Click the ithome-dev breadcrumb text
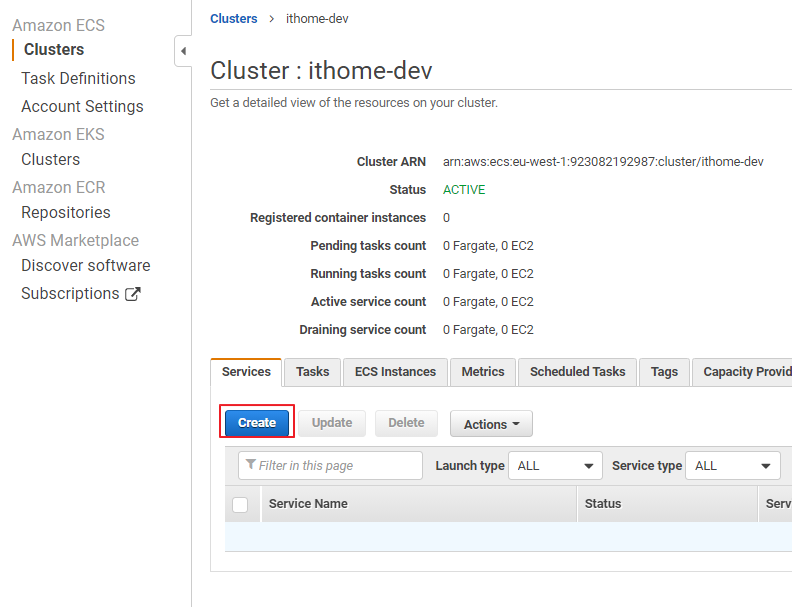792x607 pixels. pyautogui.click(x=317, y=19)
